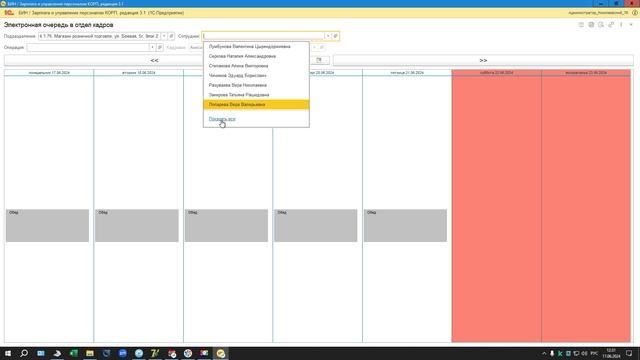Open Windows taskbar search

click(24, 353)
